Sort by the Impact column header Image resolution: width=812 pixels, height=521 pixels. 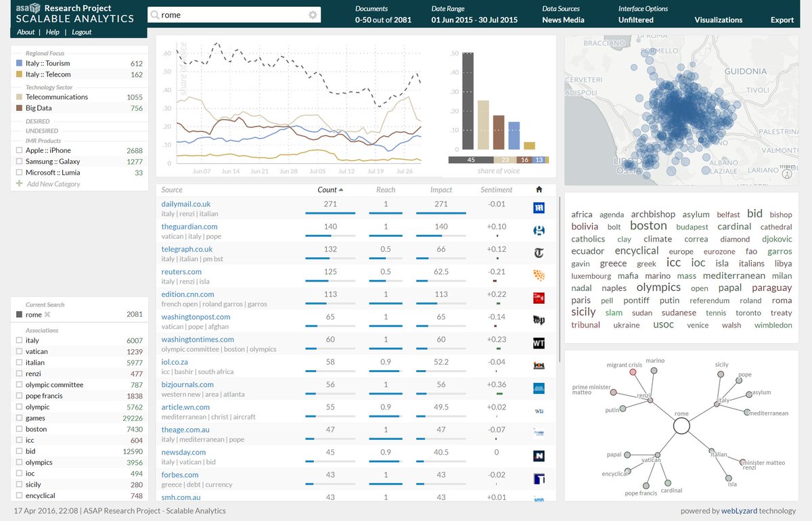(x=441, y=190)
